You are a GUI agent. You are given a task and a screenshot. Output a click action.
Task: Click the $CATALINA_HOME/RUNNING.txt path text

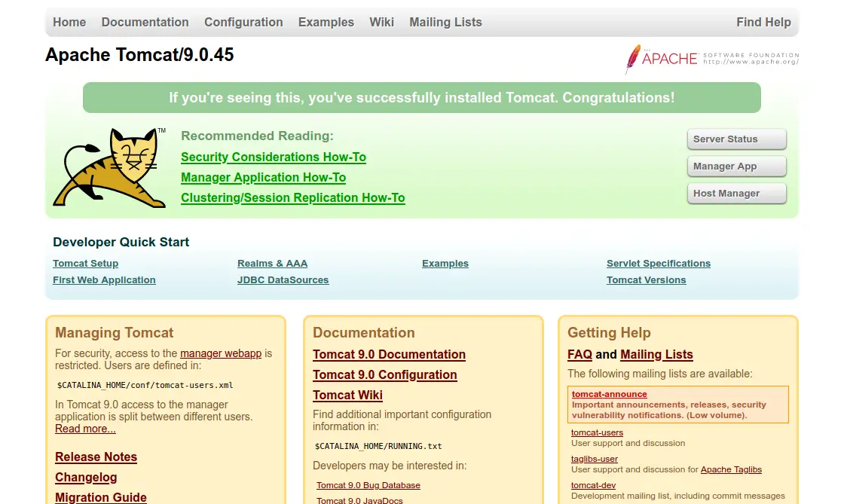(x=378, y=446)
